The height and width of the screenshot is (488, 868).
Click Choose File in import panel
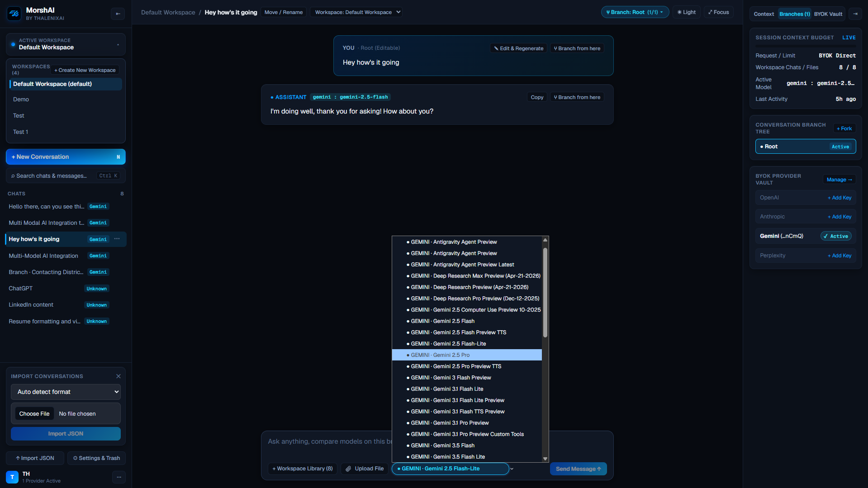tap(34, 414)
